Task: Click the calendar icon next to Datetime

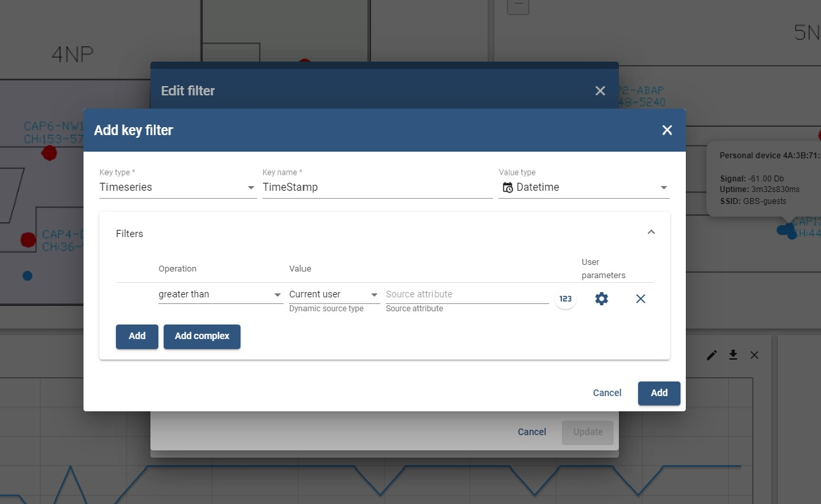Action: point(506,187)
